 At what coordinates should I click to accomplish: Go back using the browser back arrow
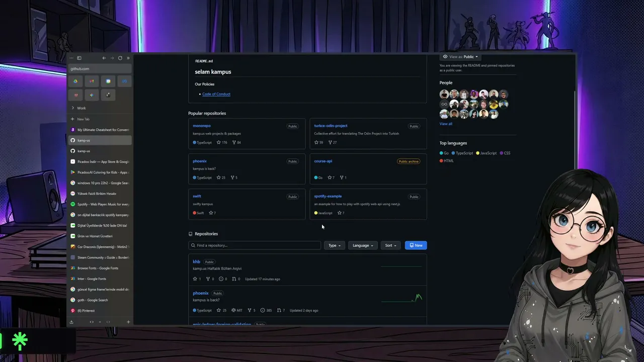pos(104,58)
